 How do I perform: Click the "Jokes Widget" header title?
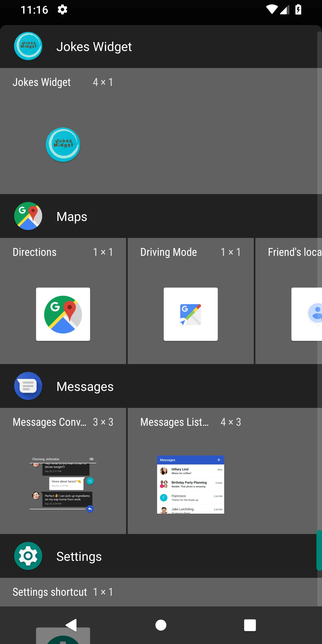(x=94, y=47)
